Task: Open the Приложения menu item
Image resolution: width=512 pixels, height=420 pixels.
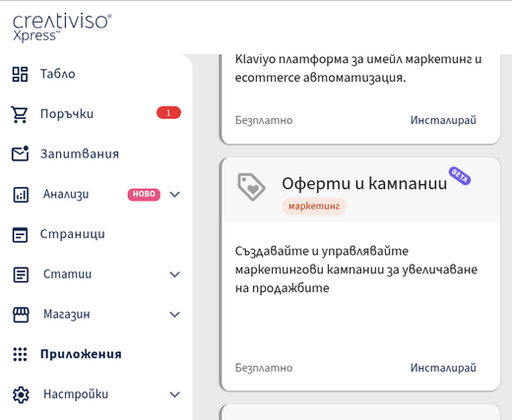Action: click(81, 354)
